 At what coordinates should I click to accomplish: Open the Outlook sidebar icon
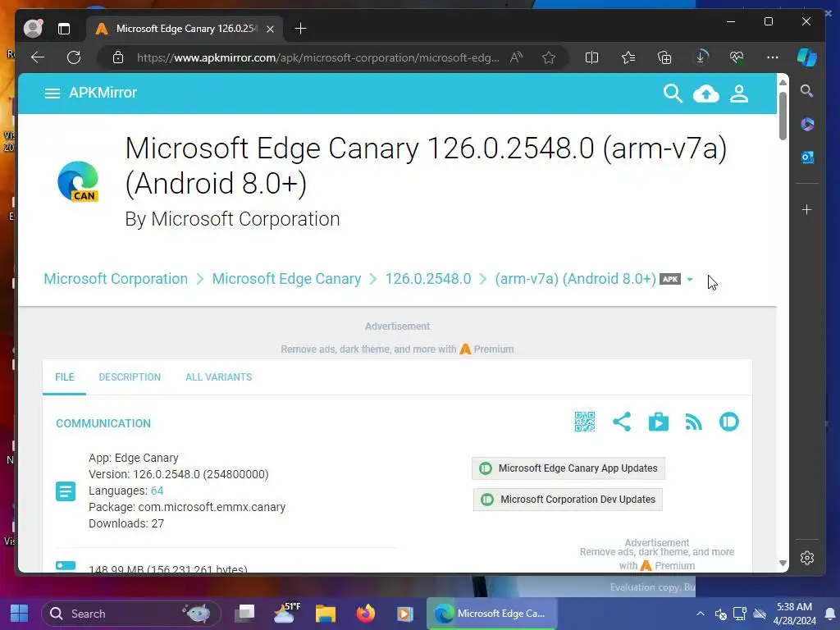coord(807,157)
